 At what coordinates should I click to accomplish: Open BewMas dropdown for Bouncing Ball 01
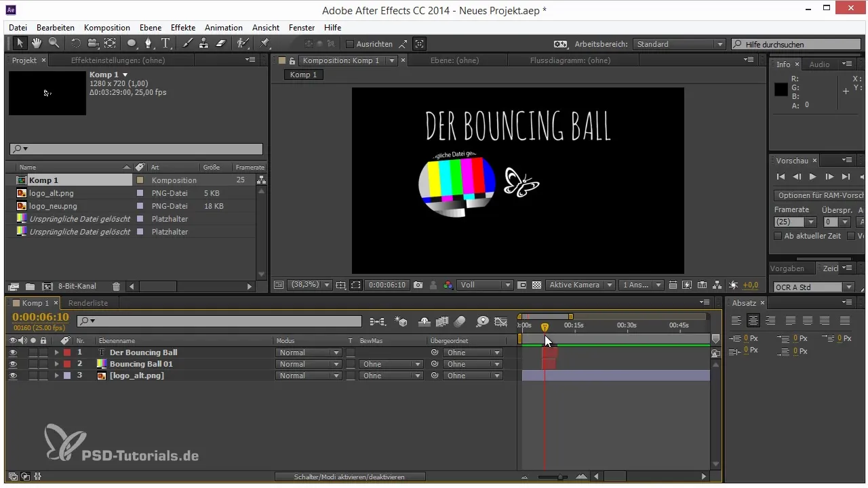[391, 364]
